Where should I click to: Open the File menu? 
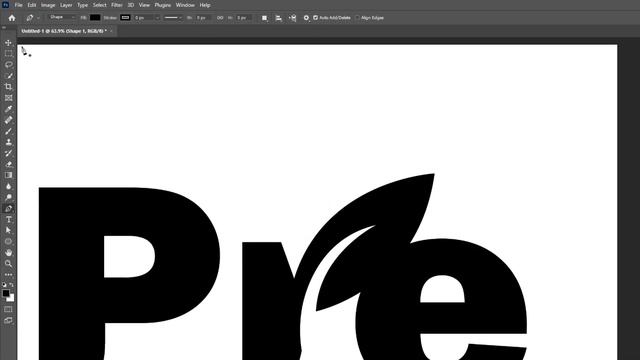(x=18, y=5)
